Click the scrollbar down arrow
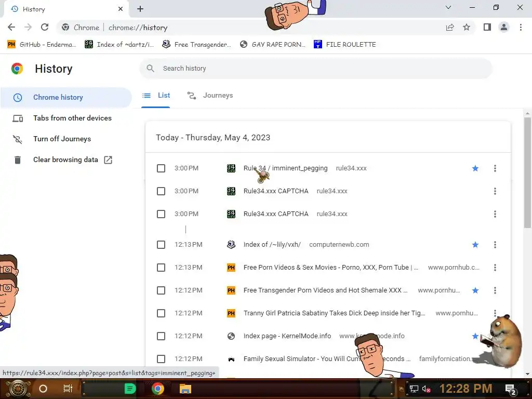The height and width of the screenshot is (399, 532). (x=527, y=374)
